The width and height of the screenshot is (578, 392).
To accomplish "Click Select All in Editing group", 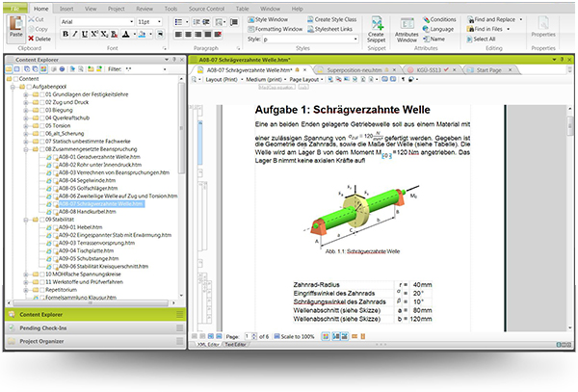I will pos(481,39).
